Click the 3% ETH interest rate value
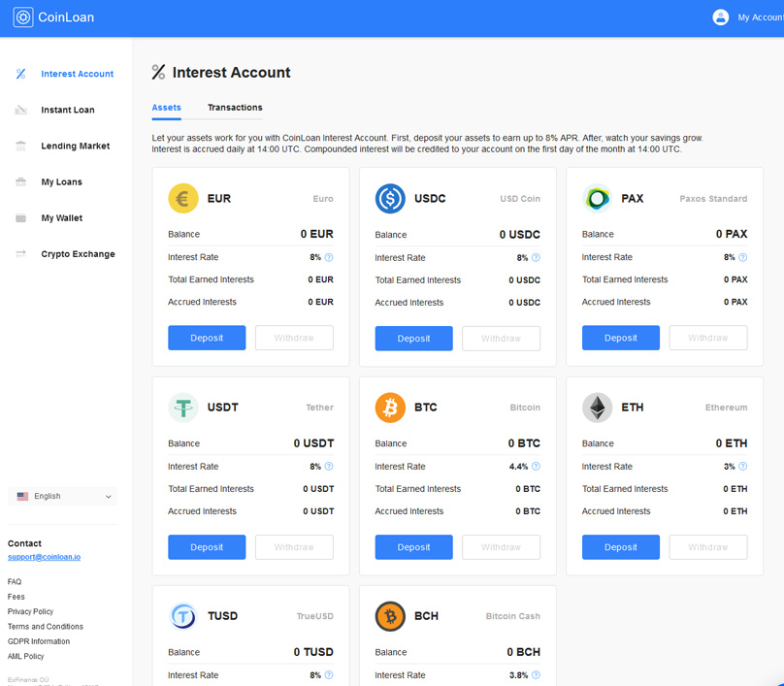This screenshot has height=686, width=784. [730, 467]
